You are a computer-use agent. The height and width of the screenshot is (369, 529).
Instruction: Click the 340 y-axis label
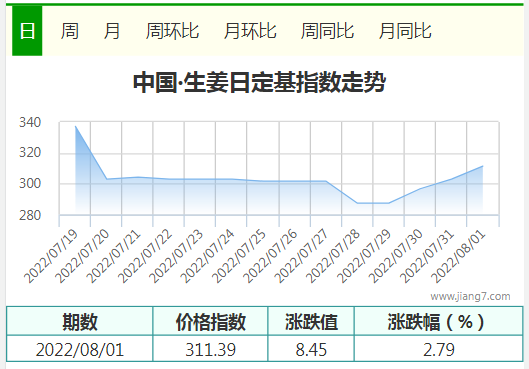coord(30,122)
